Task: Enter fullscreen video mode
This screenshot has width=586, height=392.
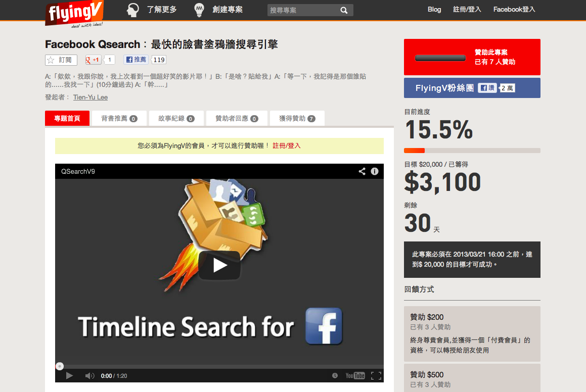Action: (x=376, y=375)
